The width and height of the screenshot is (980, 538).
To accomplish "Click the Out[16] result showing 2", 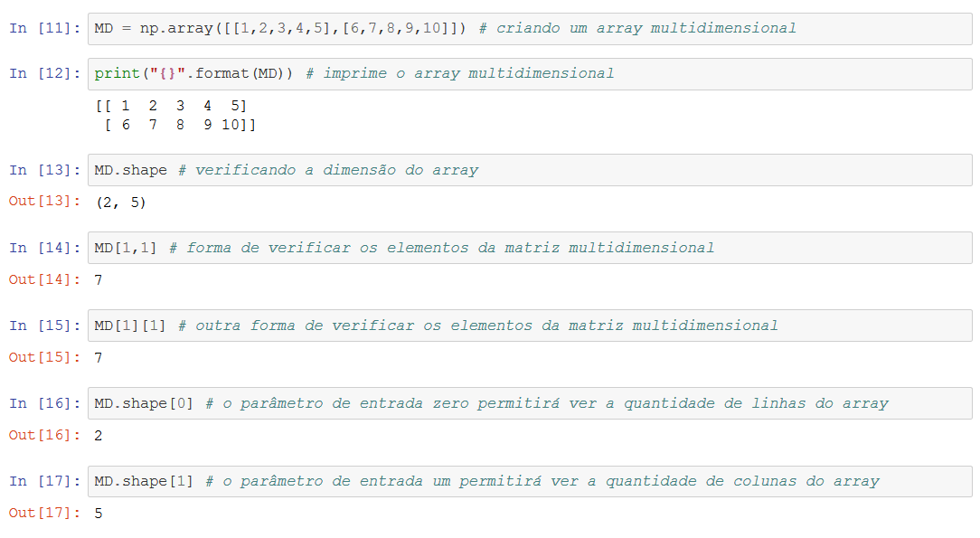I will tap(96, 435).
